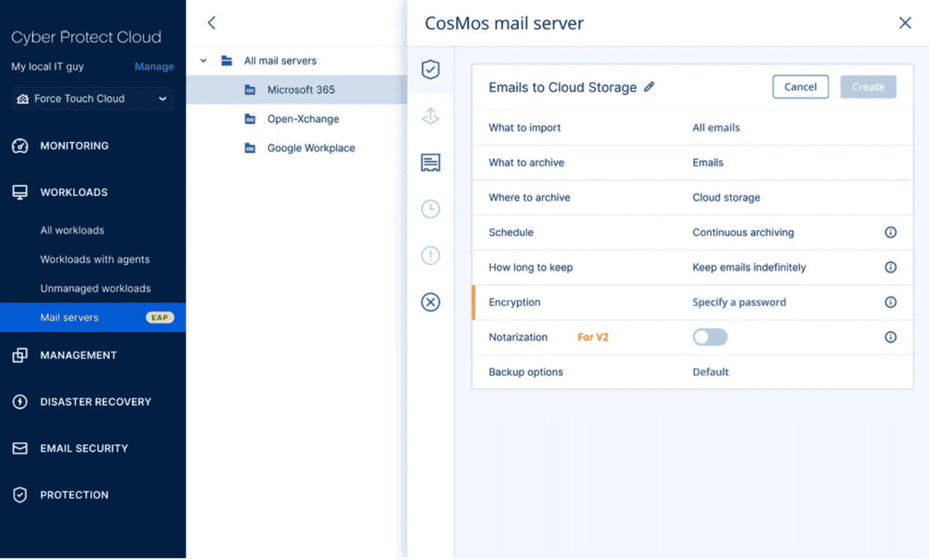This screenshot has height=560, width=929.
Task: Click the Google Workplace folder icon
Action: pos(250,148)
